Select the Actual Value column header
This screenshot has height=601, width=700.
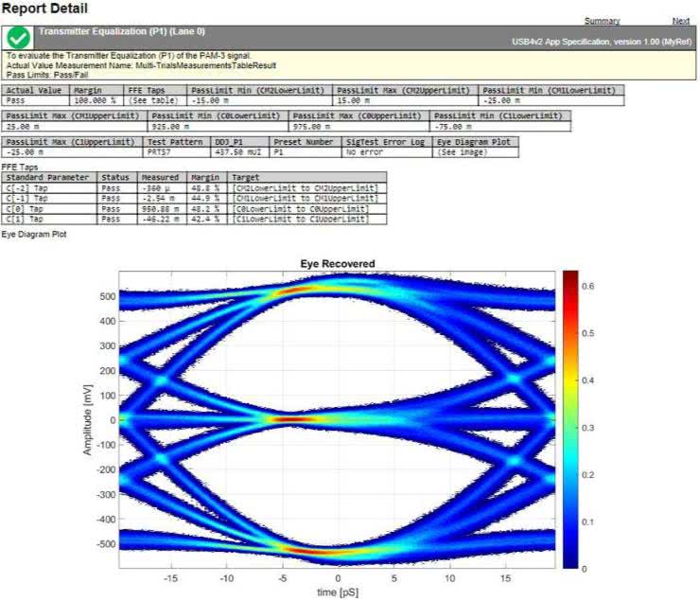point(33,90)
